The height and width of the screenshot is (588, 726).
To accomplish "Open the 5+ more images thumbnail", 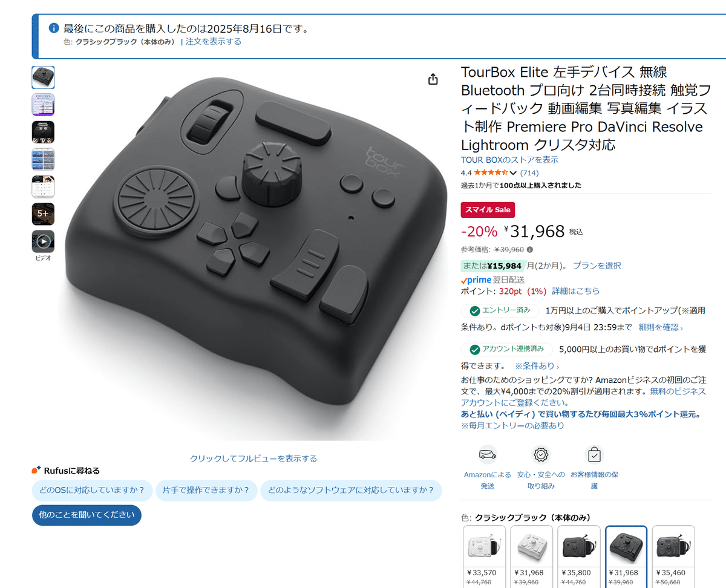I will pyautogui.click(x=43, y=214).
